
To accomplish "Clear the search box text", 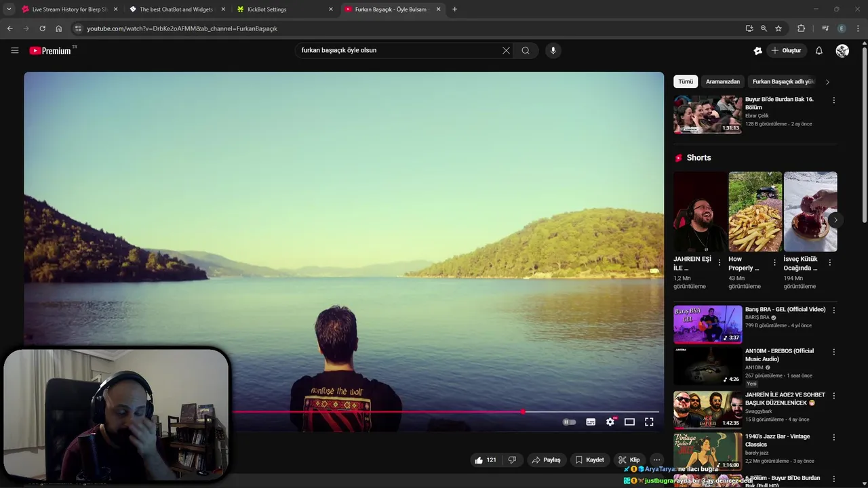I will 506,50.
